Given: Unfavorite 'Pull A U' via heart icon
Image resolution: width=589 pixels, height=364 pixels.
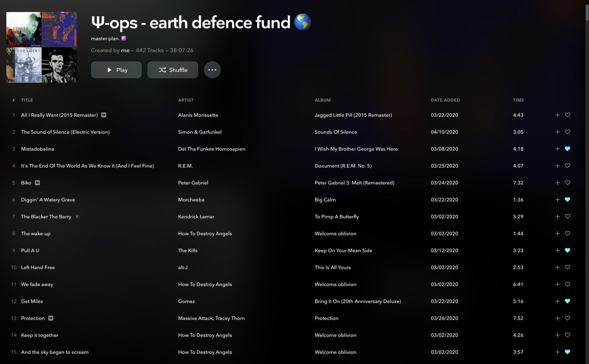Looking at the screenshot, I should pyautogui.click(x=567, y=251).
